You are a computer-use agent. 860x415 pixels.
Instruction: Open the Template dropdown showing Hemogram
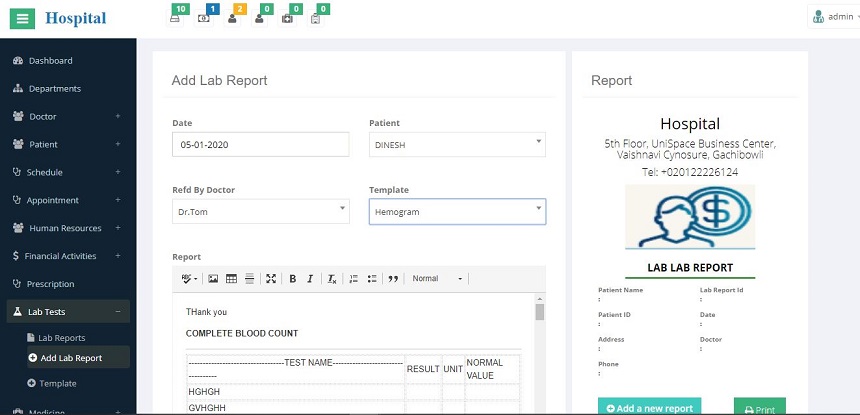click(x=457, y=212)
